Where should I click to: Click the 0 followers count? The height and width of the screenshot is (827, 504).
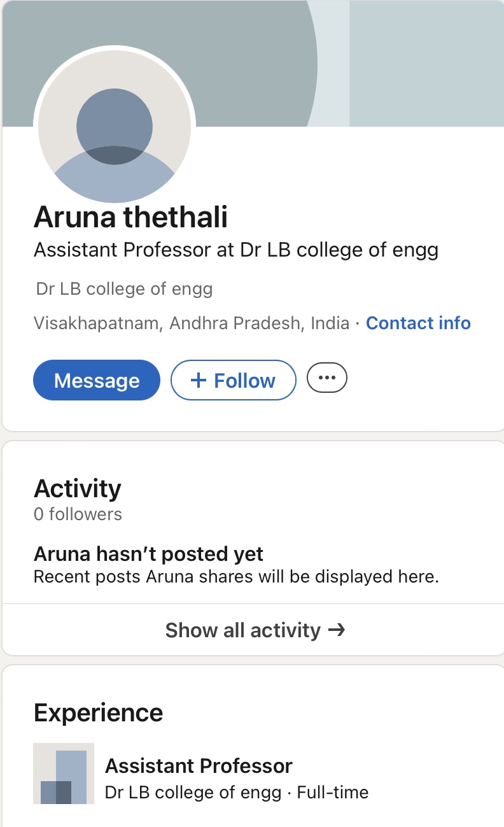click(78, 514)
